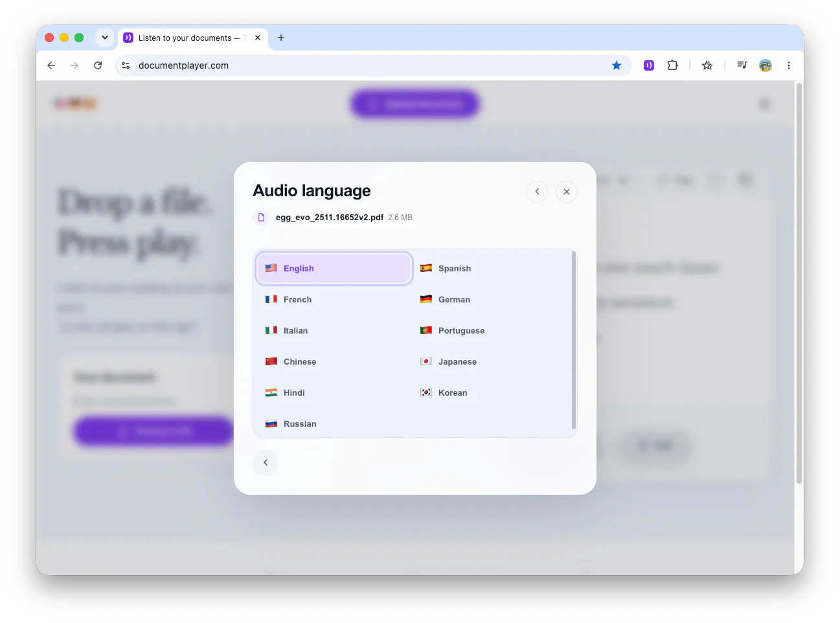Pick French from the language list
The width and height of the screenshot is (840, 623).
point(334,299)
